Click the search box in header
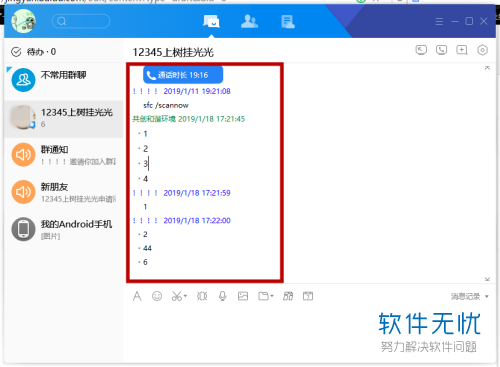The image size is (500, 367). coord(81,21)
